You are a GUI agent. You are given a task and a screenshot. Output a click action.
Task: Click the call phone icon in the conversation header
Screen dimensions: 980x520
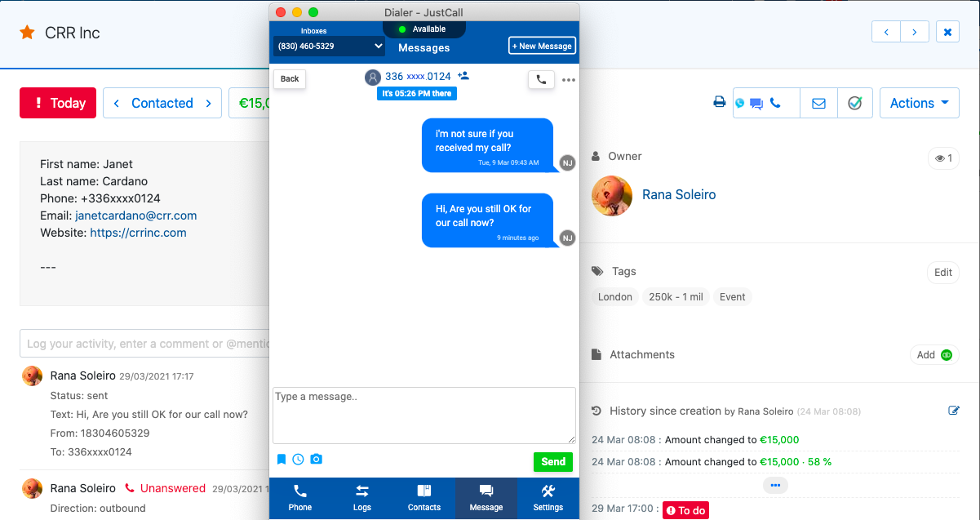coord(541,79)
